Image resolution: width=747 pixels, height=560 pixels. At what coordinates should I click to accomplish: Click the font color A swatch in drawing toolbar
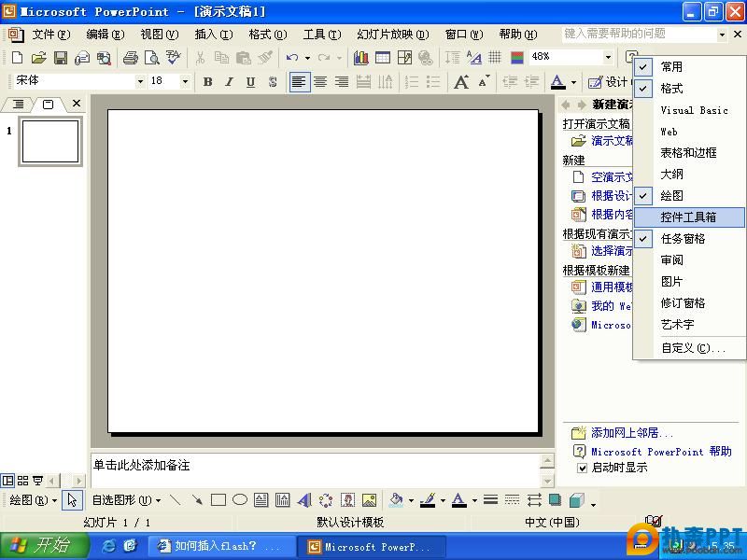tap(458, 500)
